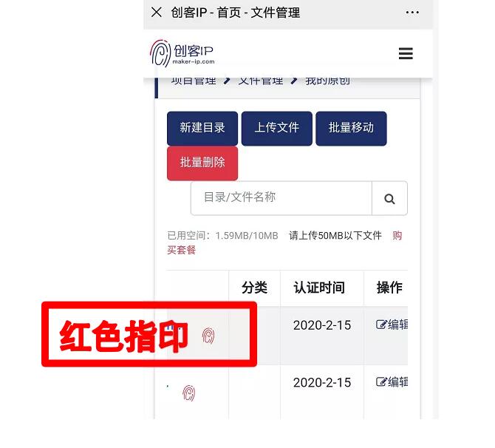Click the 批量移动 button
The height and width of the screenshot is (448, 495).
[x=351, y=129]
